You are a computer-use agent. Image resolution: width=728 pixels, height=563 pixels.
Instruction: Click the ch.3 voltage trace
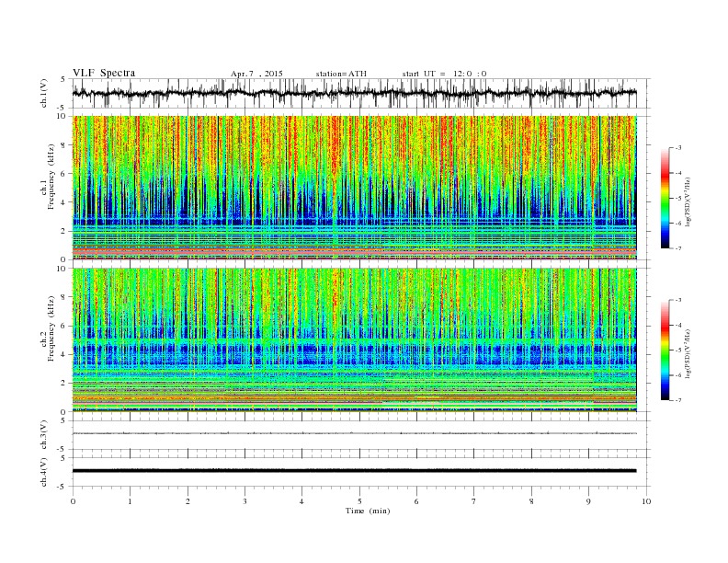point(354,433)
